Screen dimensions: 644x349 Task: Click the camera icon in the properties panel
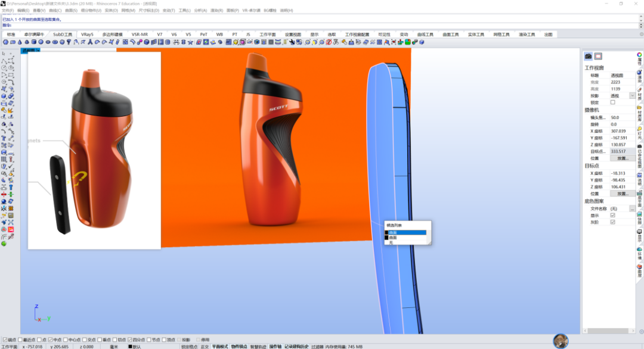pyautogui.click(x=588, y=56)
